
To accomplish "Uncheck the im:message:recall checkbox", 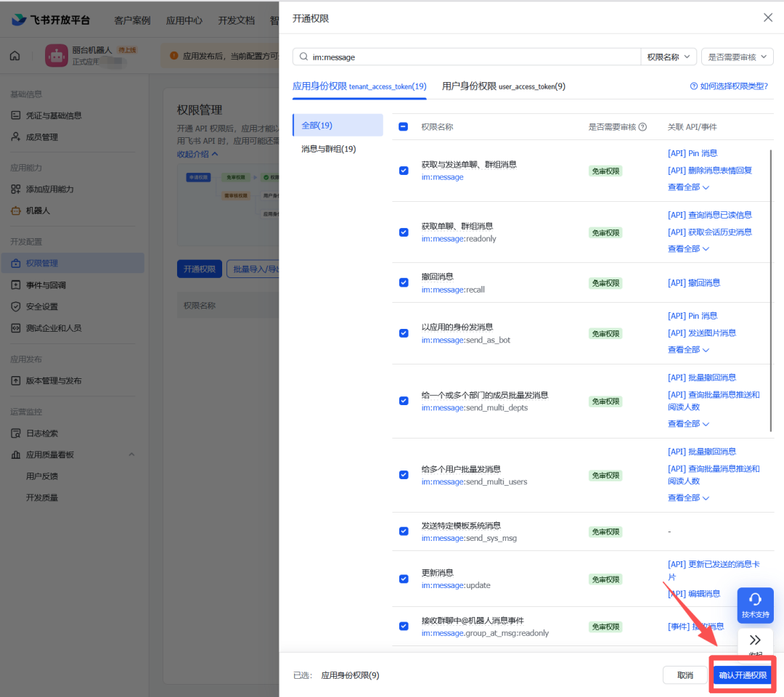I will point(404,282).
